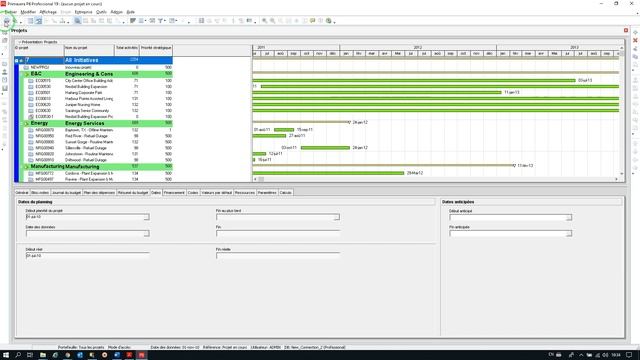Click the Gantt vertical scrollbar down arrow
This screenshot has width=640, height=360.
click(622, 174)
